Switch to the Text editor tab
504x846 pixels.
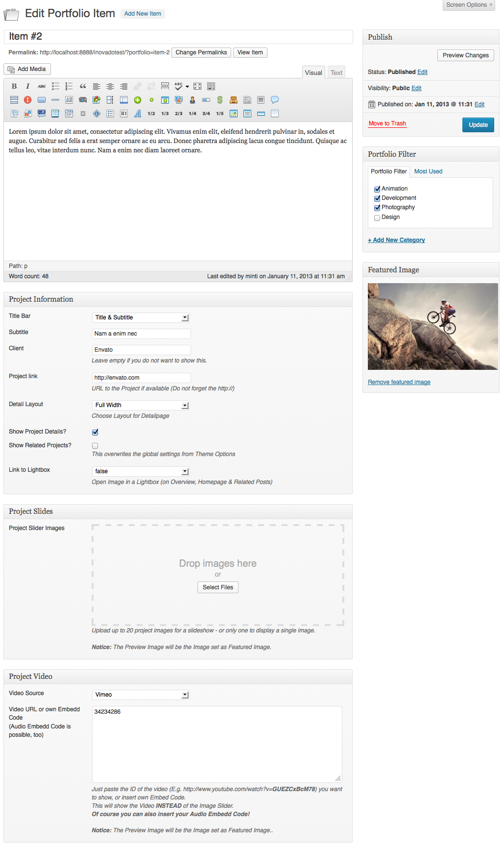point(336,73)
